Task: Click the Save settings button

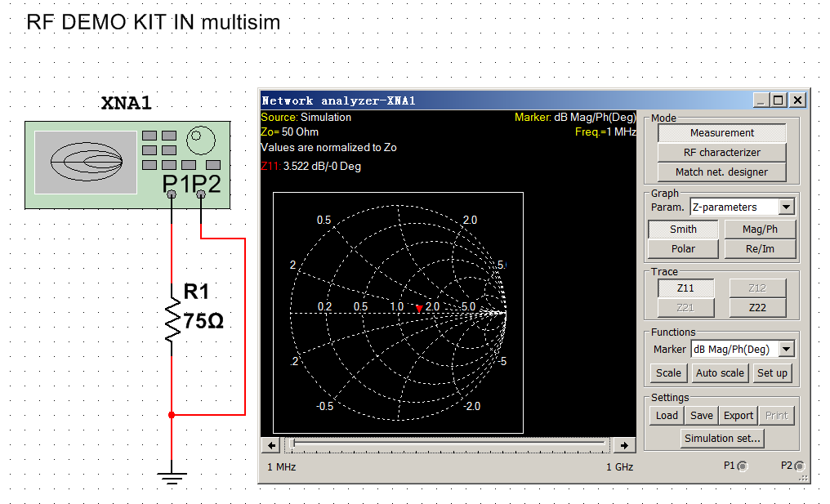Action: pyautogui.click(x=702, y=416)
